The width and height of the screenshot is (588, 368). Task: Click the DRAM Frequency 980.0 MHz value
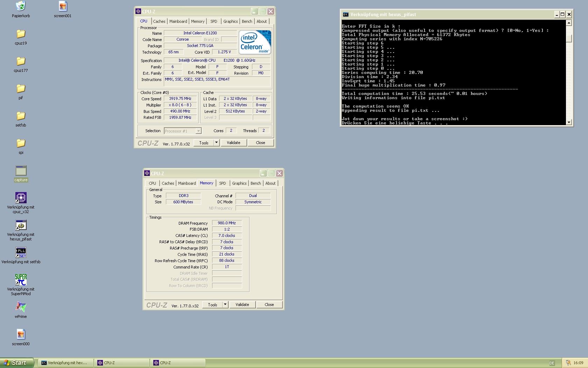click(x=227, y=223)
